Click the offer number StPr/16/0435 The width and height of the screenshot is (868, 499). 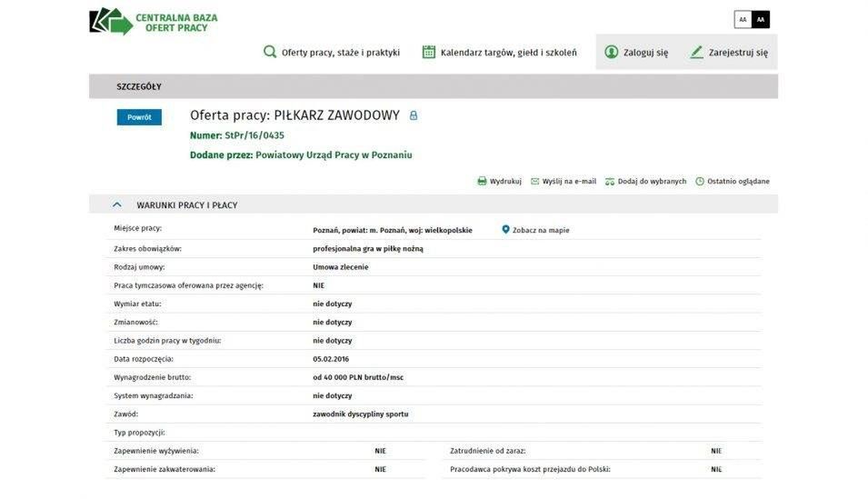254,135
